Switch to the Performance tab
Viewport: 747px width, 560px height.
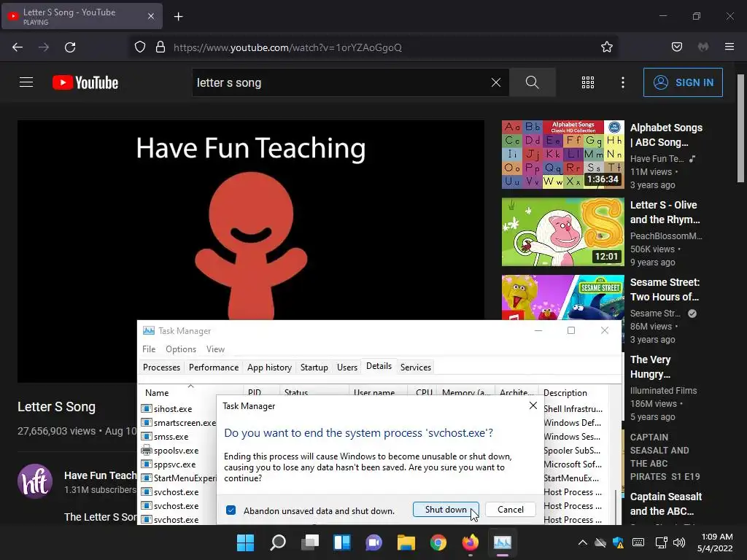[x=214, y=367]
